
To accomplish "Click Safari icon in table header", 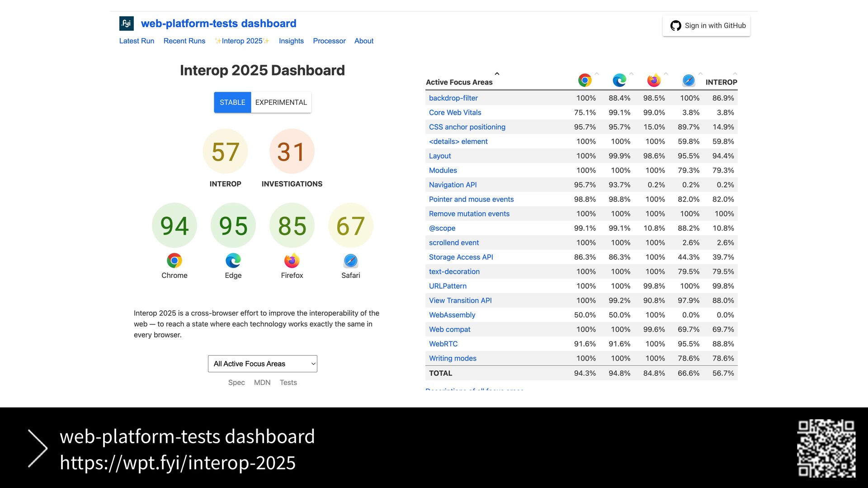I will point(688,80).
